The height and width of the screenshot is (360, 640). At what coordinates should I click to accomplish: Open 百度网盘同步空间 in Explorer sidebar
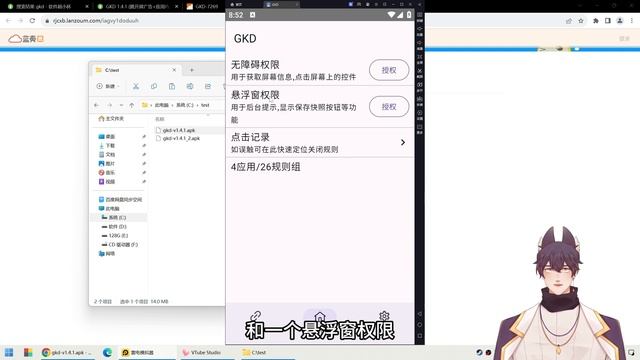pos(120,199)
